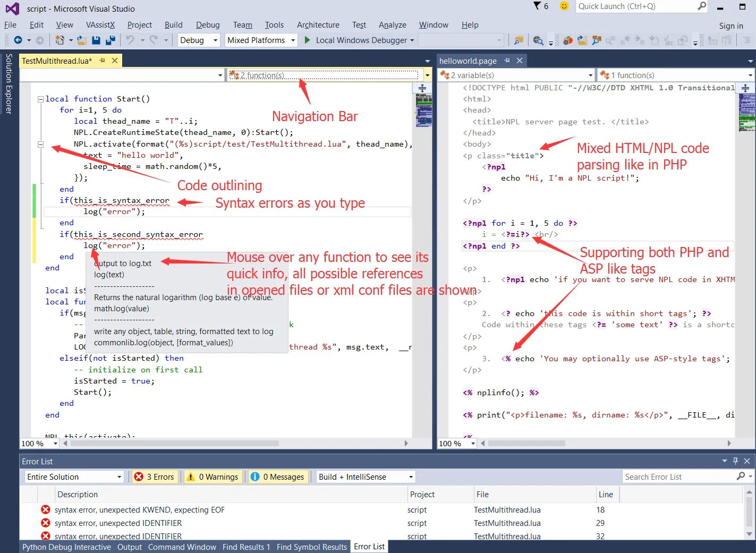Open the VAssistX menu
Screen dimensions: 756x553
coord(100,25)
